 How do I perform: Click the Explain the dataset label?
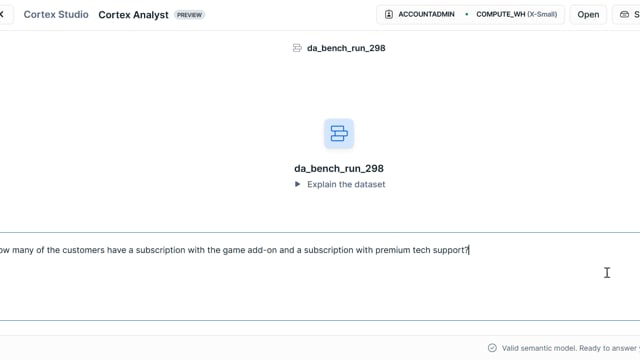point(346,184)
